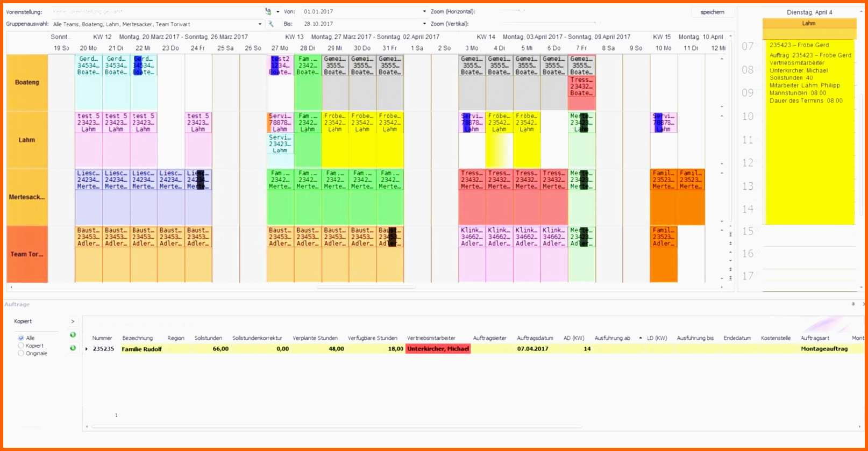Click the 'Nummer' column header
This screenshot has width=868, height=451.
click(x=102, y=338)
